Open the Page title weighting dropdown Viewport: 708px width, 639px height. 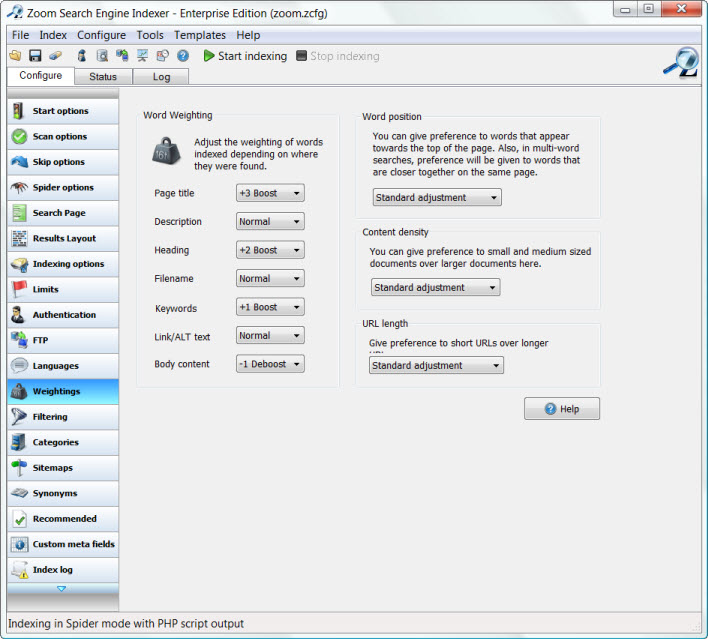coord(270,193)
